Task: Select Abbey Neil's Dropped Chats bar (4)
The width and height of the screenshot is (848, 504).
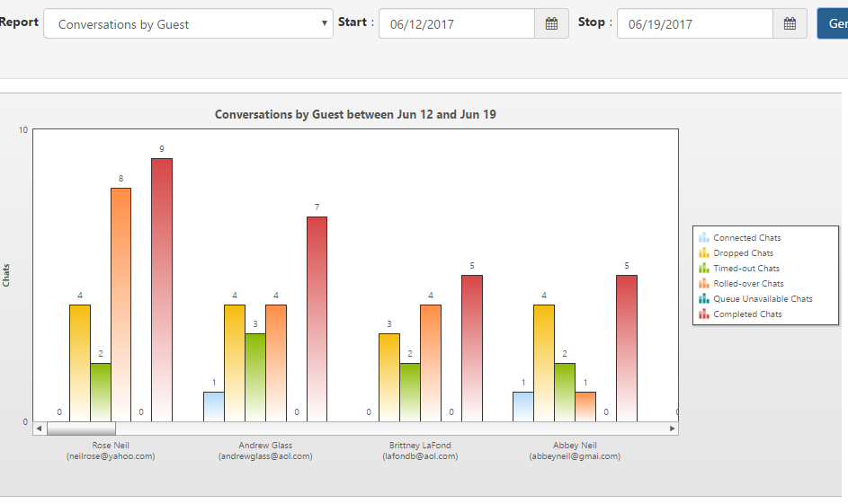Action: click(544, 363)
